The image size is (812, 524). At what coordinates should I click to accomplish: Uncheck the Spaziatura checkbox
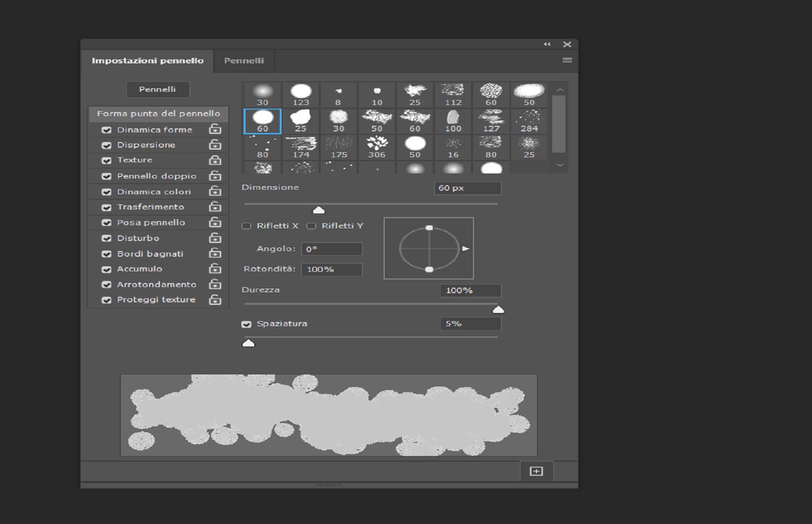(247, 324)
